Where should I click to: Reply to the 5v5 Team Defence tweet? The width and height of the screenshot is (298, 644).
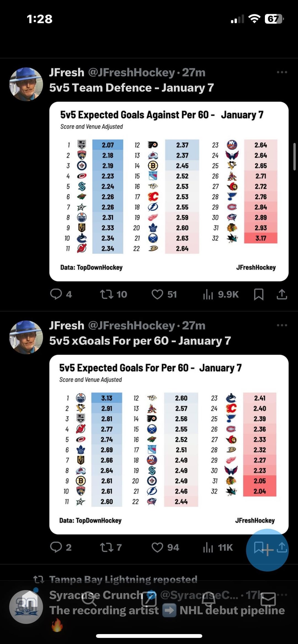[56, 294]
